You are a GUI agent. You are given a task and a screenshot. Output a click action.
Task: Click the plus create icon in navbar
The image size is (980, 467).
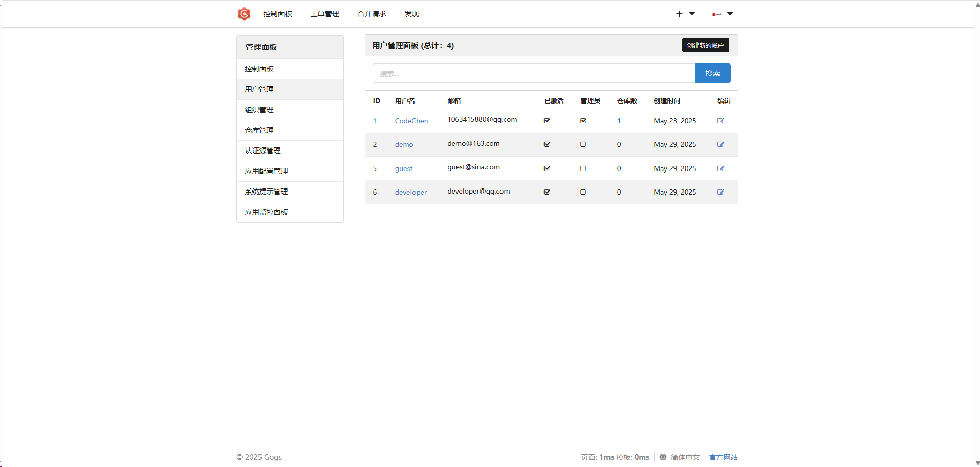679,14
